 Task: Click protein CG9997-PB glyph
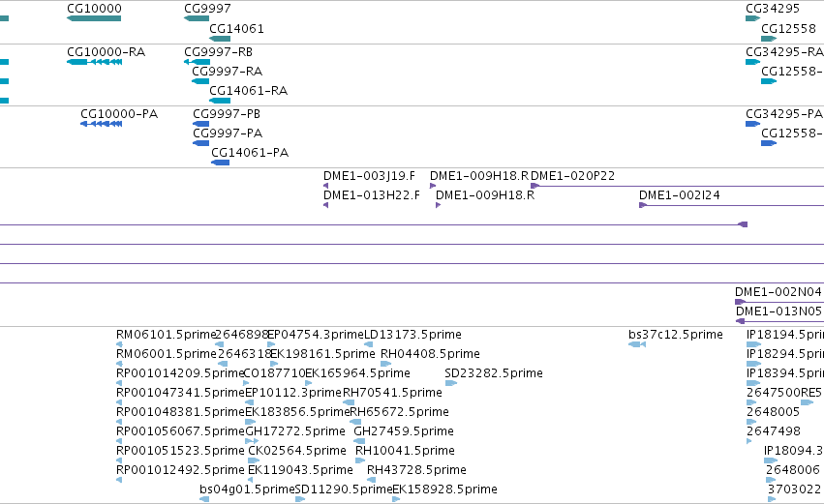pos(200,124)
